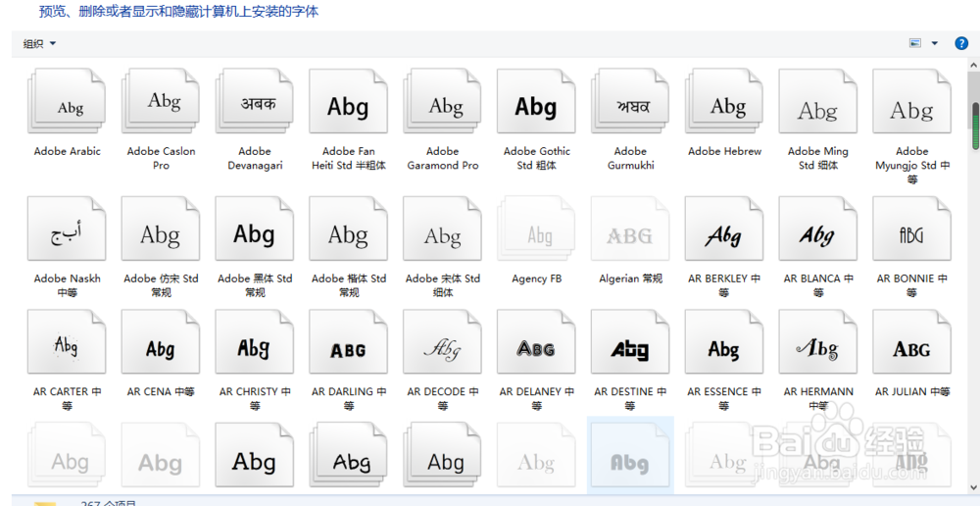Screen dimensions: 980x506
Task: Pick the AR BONNIE font icon
Action: coord(911,228)
